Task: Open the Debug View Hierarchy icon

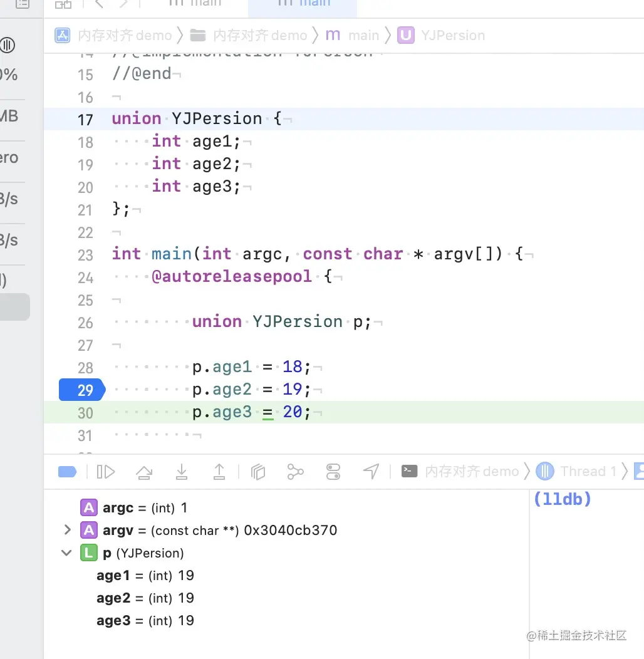Action: pyautogui.click(x=258, y=472)
